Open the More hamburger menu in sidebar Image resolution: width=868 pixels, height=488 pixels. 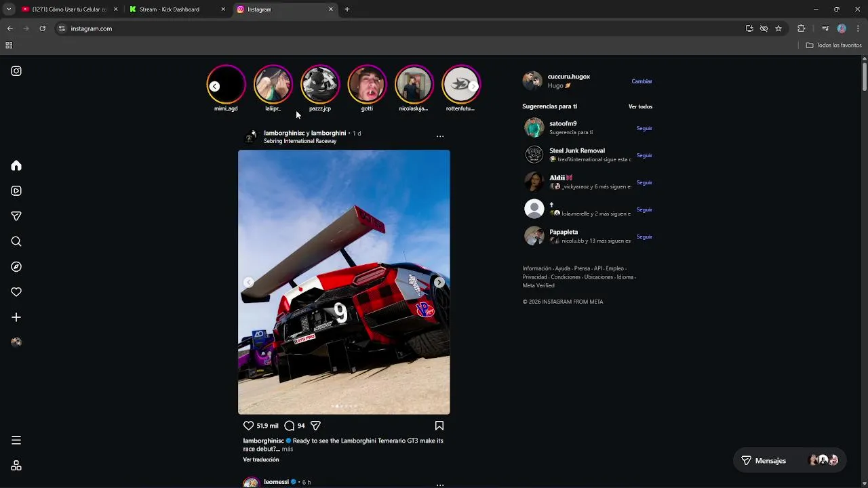click(16, 441)
